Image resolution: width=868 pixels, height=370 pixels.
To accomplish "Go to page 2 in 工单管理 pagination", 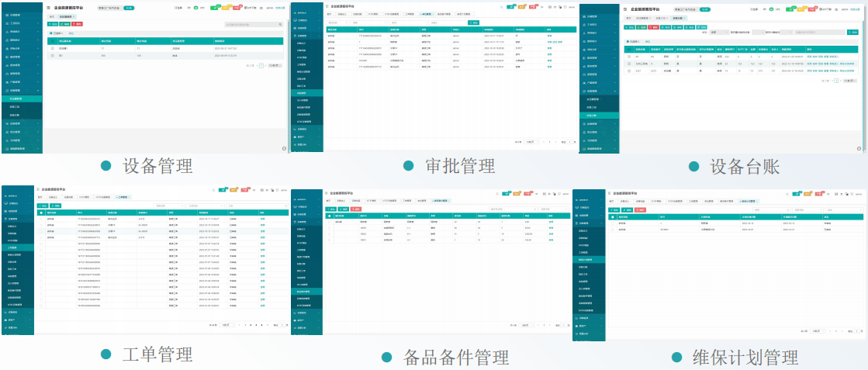I will 251,324.
